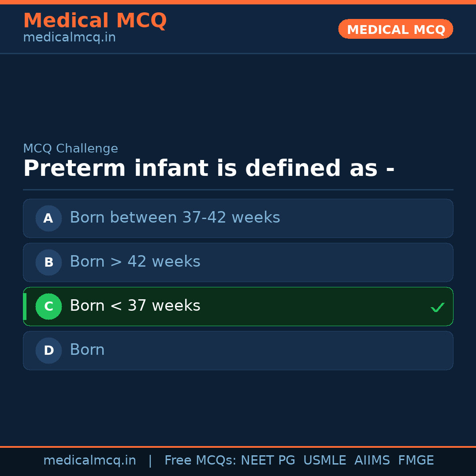The image size is (476, 476).
Task: Click the 'MCQ Challenge' label
Action: click(x=71, y=149)
